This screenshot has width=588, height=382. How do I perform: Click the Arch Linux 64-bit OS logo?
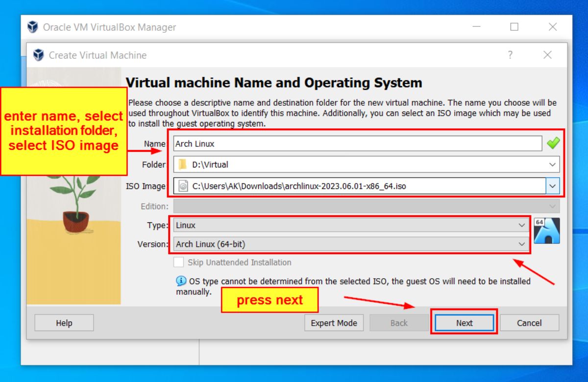click(547, 230)
